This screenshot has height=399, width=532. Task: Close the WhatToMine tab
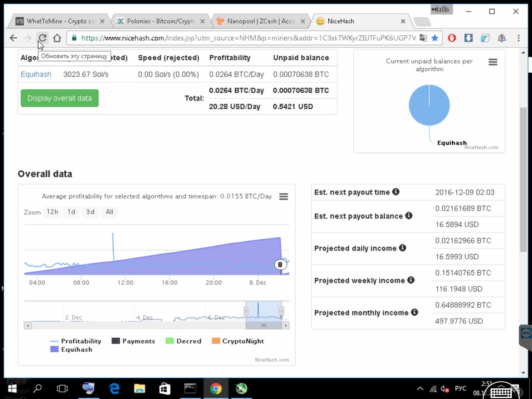[x=102, y=21]
